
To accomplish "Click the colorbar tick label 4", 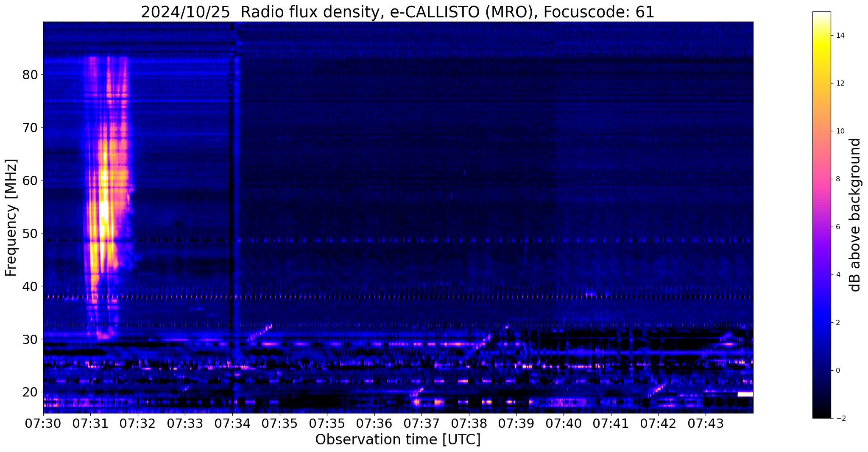I will [837, 275].
